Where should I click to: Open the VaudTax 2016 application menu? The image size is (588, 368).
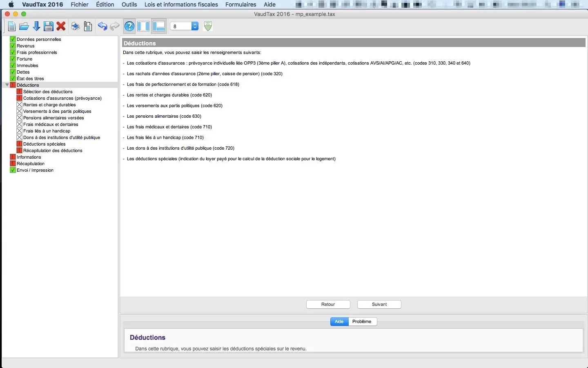(x=42, y=4)
